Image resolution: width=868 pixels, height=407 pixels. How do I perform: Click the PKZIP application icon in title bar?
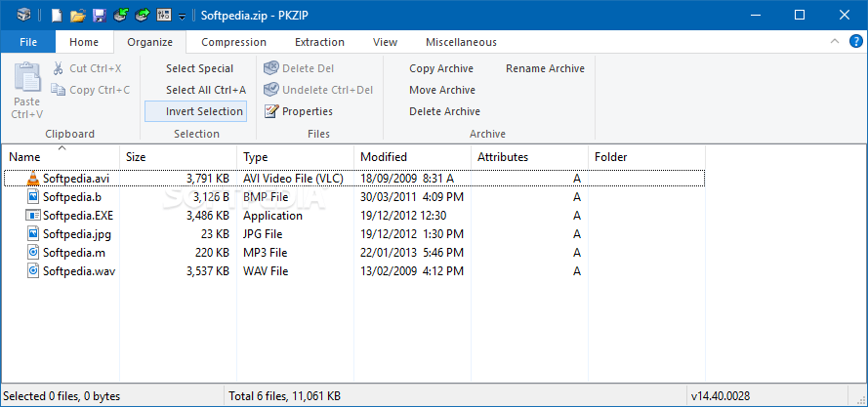[22, 15]
